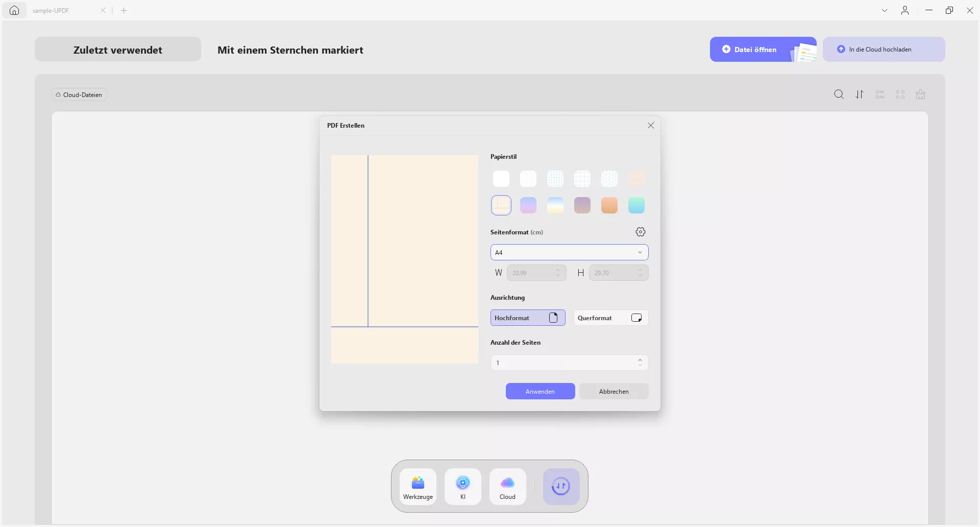Close the sample-UPDF tab

pyautogui.click(x=103, y=10)
